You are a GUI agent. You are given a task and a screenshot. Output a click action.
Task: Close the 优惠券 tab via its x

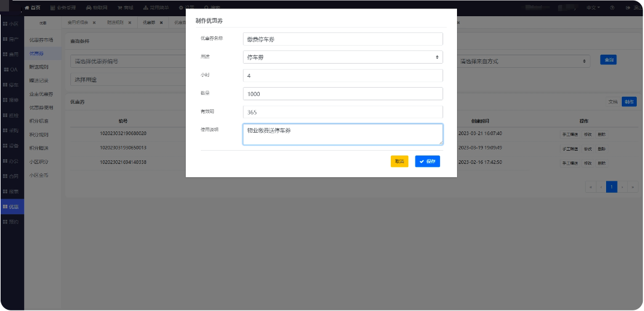click(161, 23)
